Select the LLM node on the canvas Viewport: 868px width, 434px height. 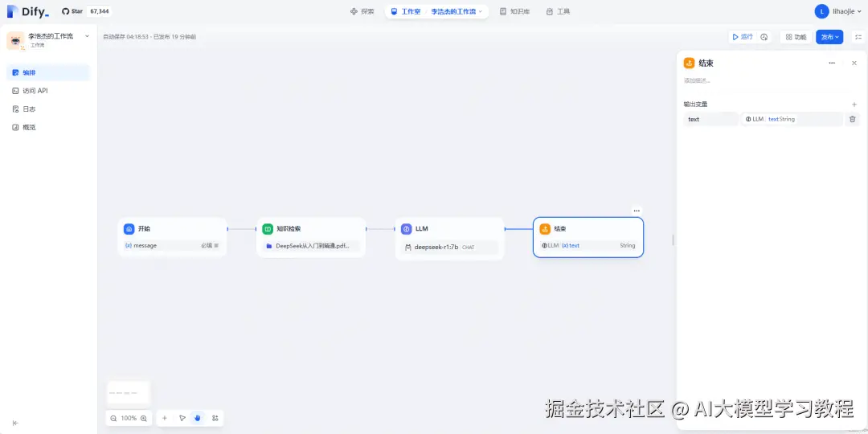(x=449, y=238)
